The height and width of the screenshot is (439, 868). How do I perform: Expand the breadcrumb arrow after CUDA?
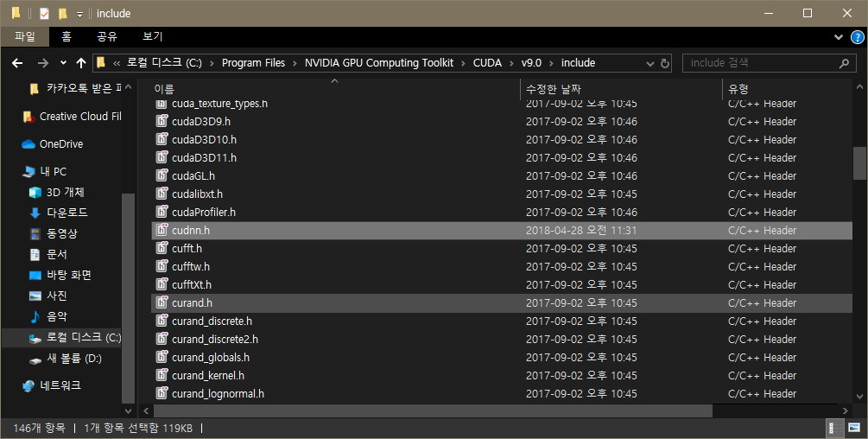pos(511,63)
